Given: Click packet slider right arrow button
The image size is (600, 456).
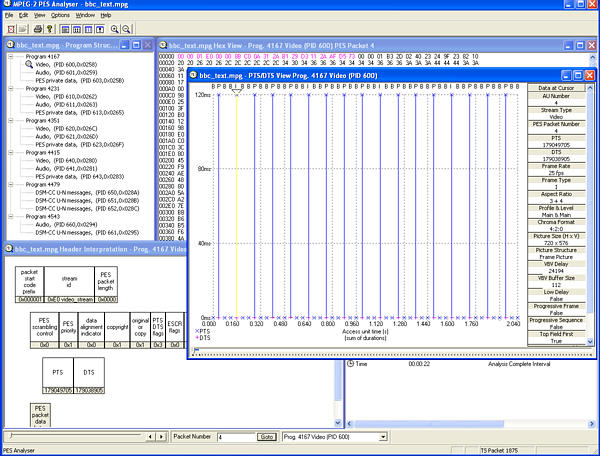Looking at the screenshot, I should pos(161,436).
